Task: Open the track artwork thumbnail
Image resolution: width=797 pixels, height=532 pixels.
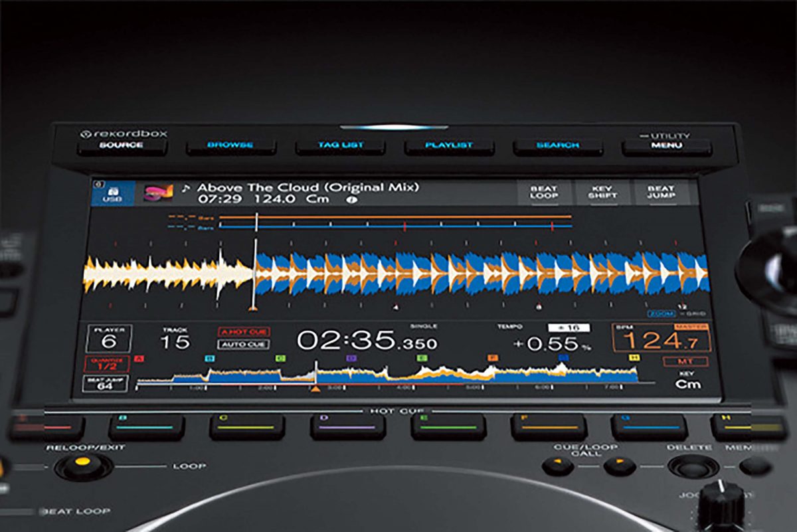Action: pos(159,193)
